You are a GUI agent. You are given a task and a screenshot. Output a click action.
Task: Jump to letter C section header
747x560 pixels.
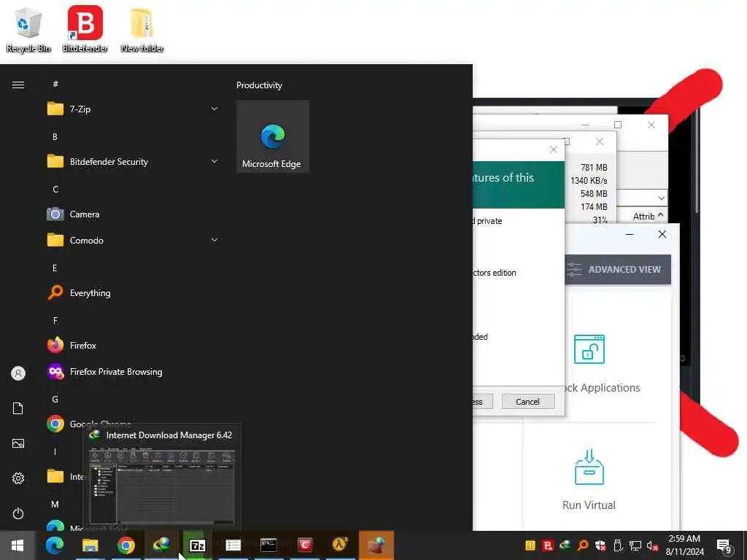55,189
